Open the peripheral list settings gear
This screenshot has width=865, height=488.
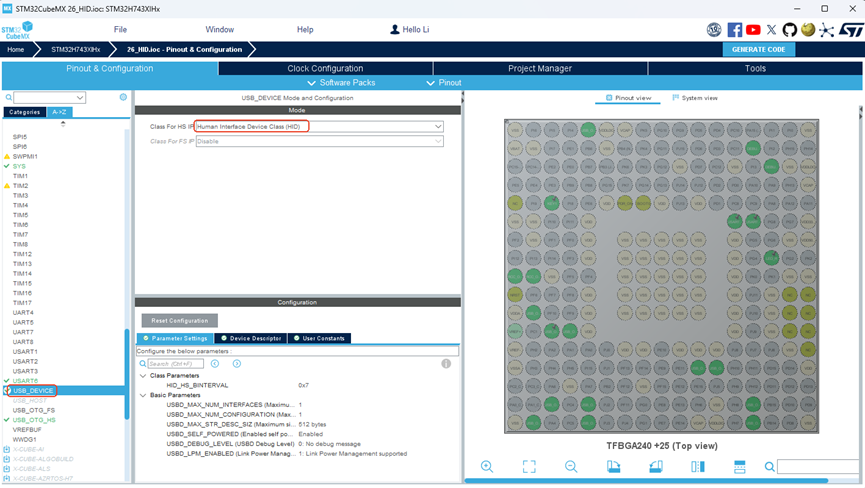tap(123, 97)
